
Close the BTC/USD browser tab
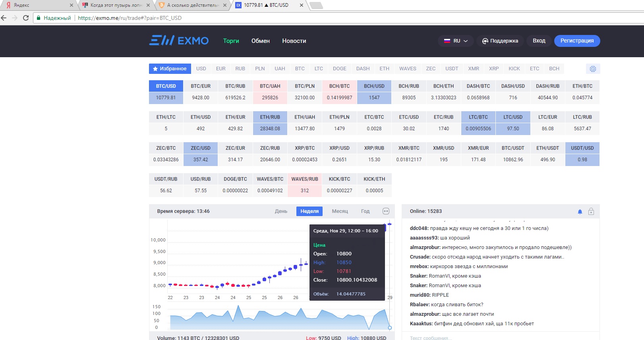302,5
